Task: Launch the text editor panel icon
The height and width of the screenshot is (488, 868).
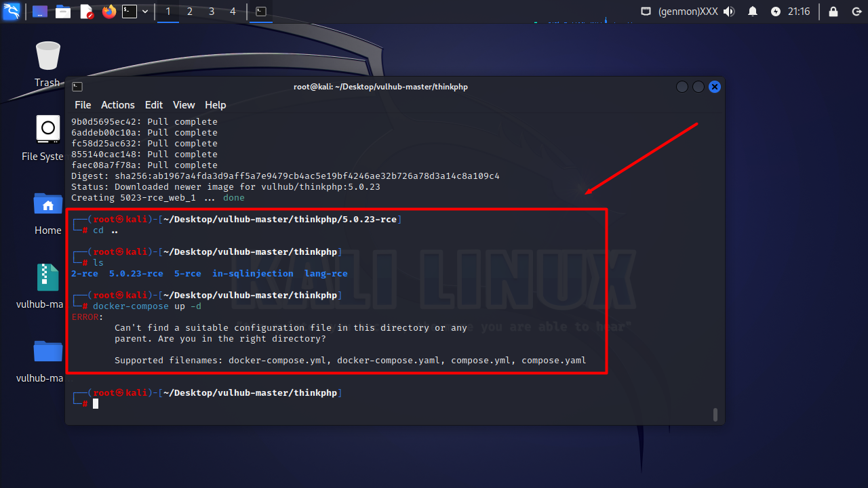Action: [x=86, y=12]
